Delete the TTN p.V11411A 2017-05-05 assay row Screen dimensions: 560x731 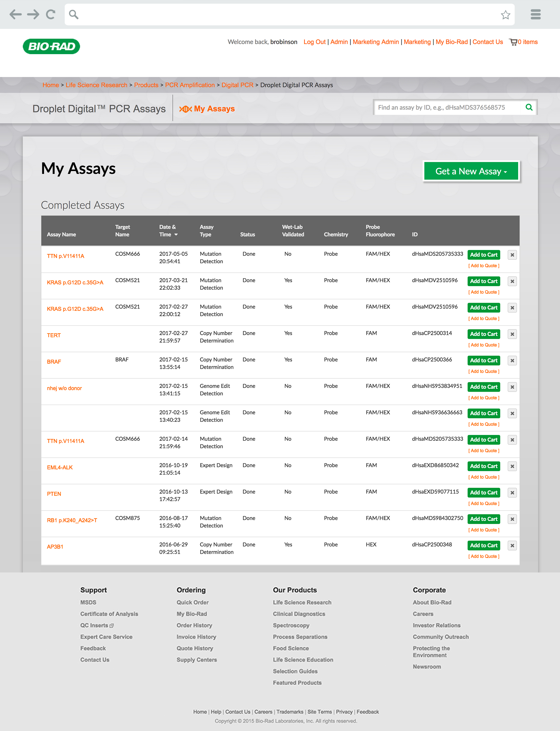[512, 255]
